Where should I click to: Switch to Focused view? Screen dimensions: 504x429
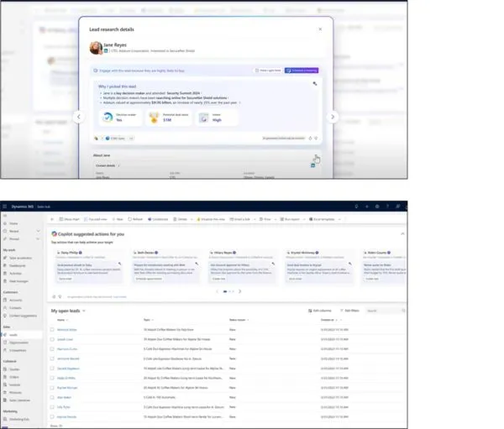coord(95,219)
